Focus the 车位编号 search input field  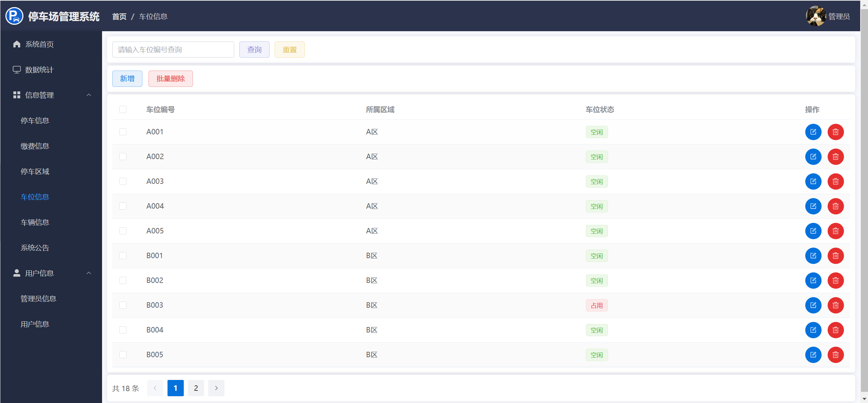173,50
